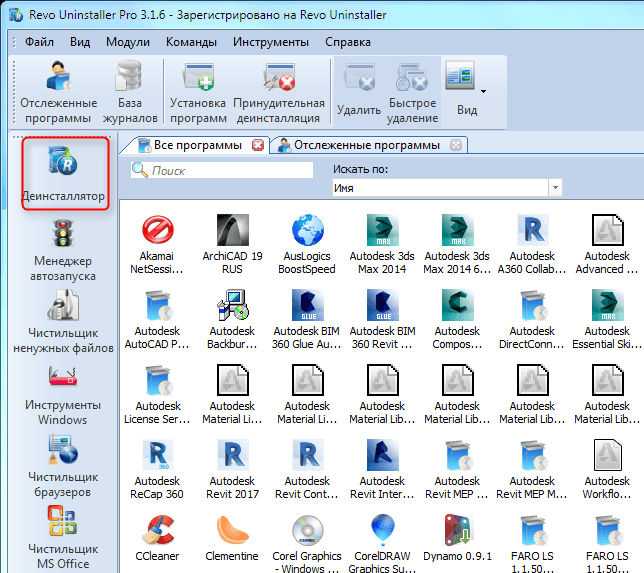Select CorelDRAW Graphics Su... program
The image size is (644, 573).
pyautogui.click(x=382, y=543)
